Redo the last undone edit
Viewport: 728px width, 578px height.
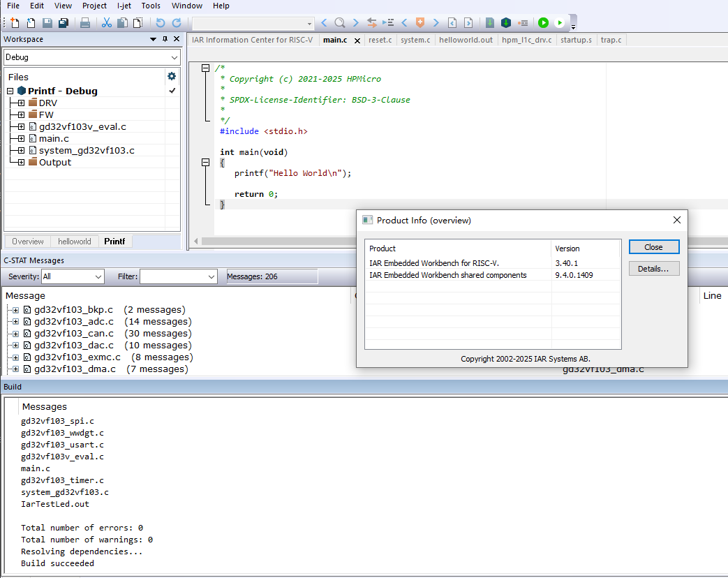click(x=177, y=23)
